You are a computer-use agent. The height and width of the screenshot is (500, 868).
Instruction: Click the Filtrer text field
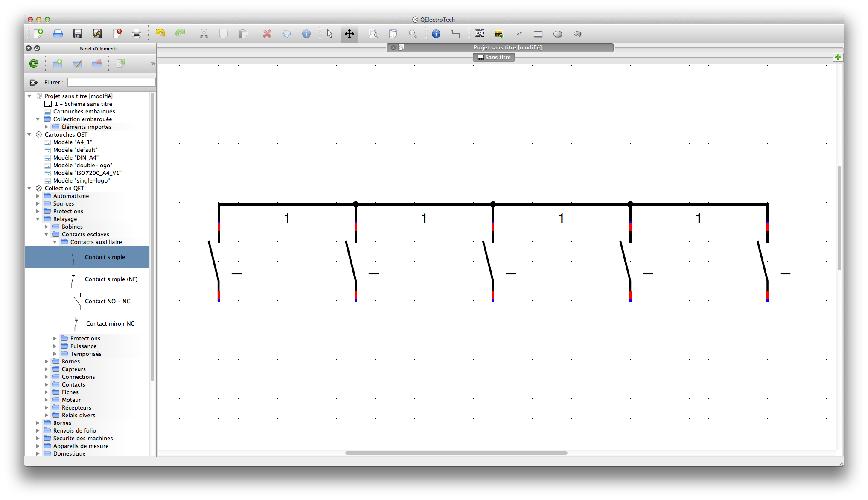tap(111, 82)
